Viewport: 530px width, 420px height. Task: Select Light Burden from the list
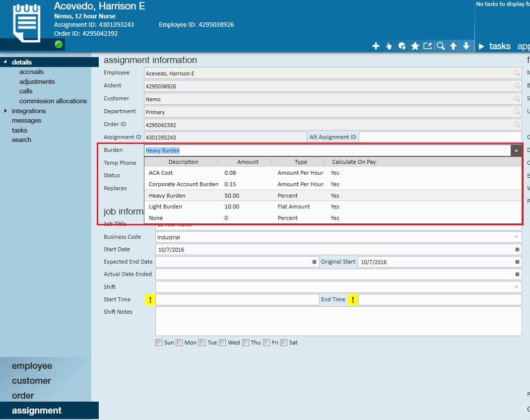click(x=166, y=207)
